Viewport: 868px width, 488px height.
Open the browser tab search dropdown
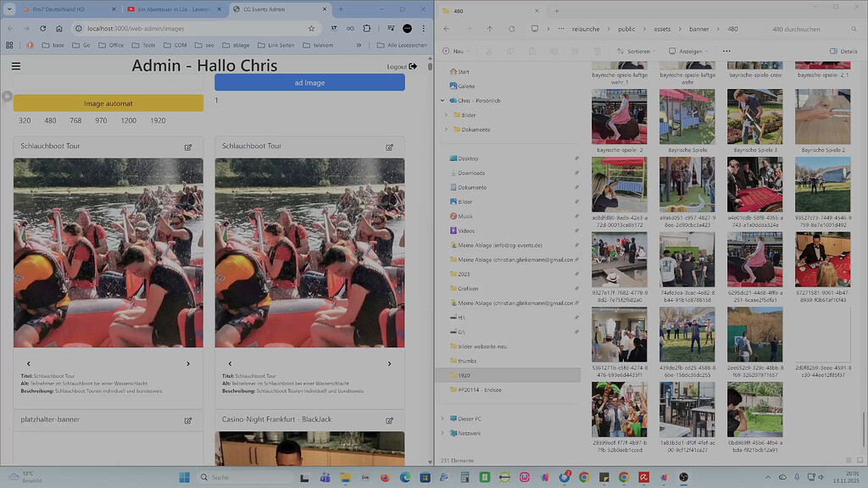click(x=9, y=9)
